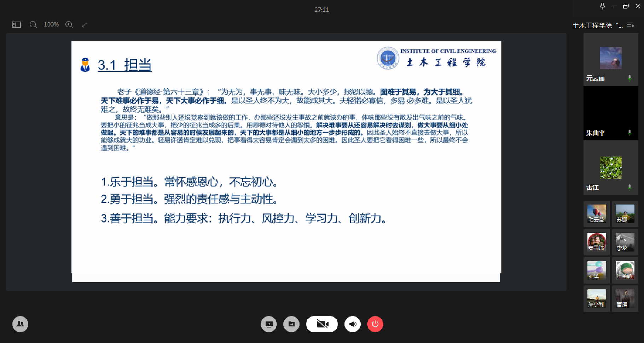Select 朱曲平's video tile
The image size is (644, 343).
(x=611, y=113)
